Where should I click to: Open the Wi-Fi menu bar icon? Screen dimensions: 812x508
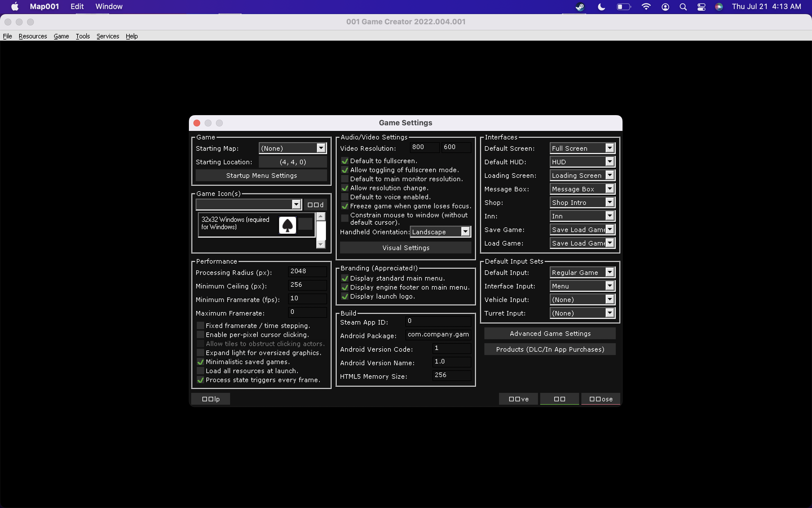pyautogui.click(x=646, y=7)
